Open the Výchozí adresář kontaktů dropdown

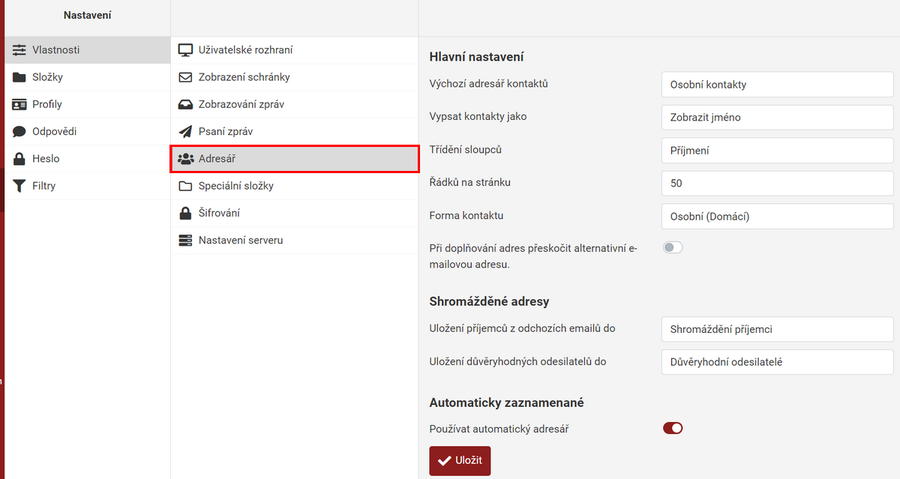point(777,85)
